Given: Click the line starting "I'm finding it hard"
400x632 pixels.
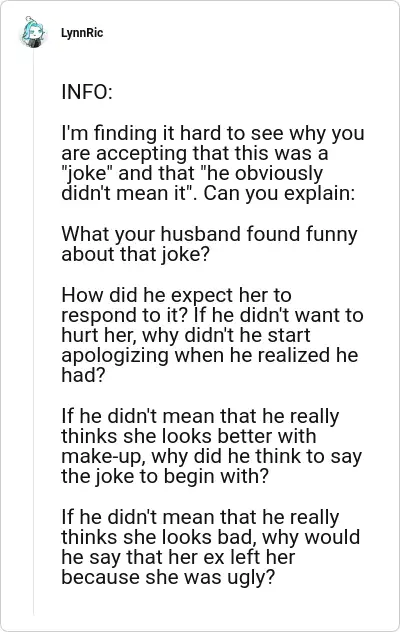Looking at the screenshot, I should click(x=213, y=133).
